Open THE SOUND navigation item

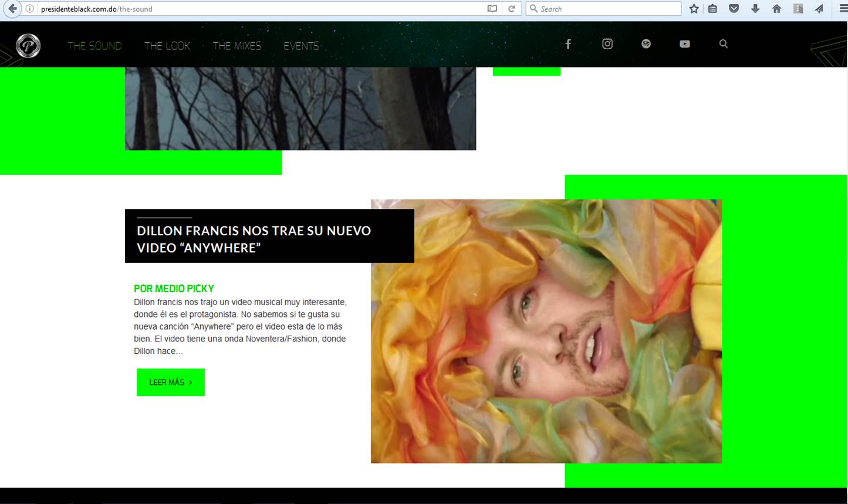click(94, 46)
